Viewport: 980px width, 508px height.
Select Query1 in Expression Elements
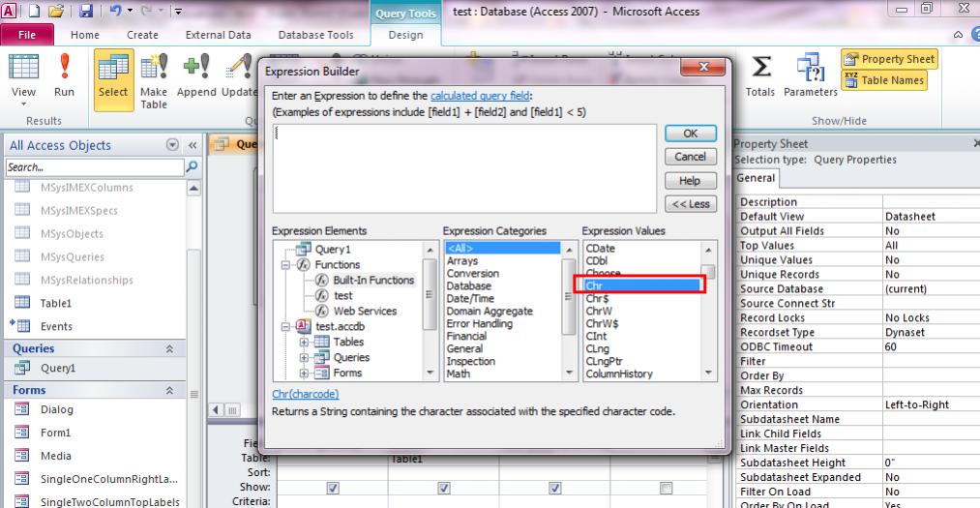tap(333, 250)
